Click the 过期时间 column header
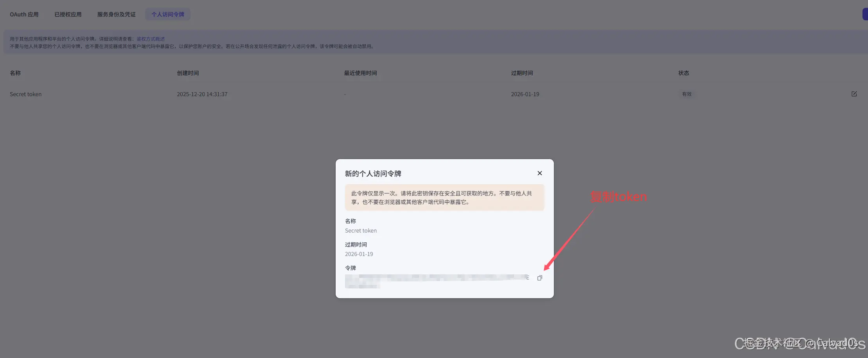 (x=522, y=73)
